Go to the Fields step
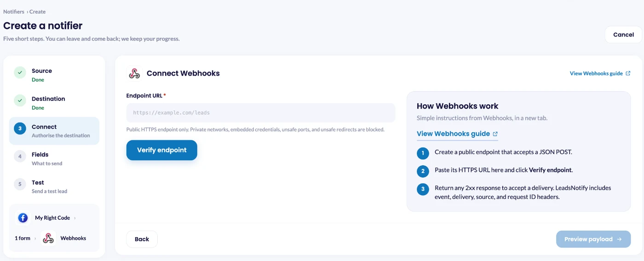 [x=54, y=159]
